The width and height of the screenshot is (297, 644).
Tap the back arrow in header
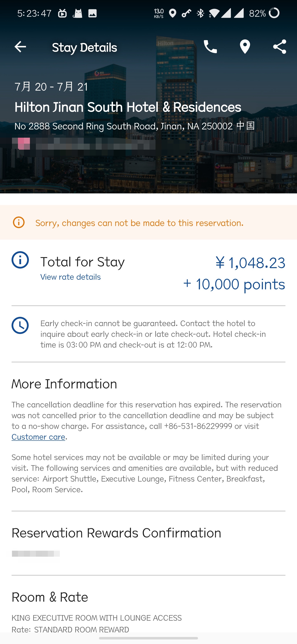tap(20, 47)
